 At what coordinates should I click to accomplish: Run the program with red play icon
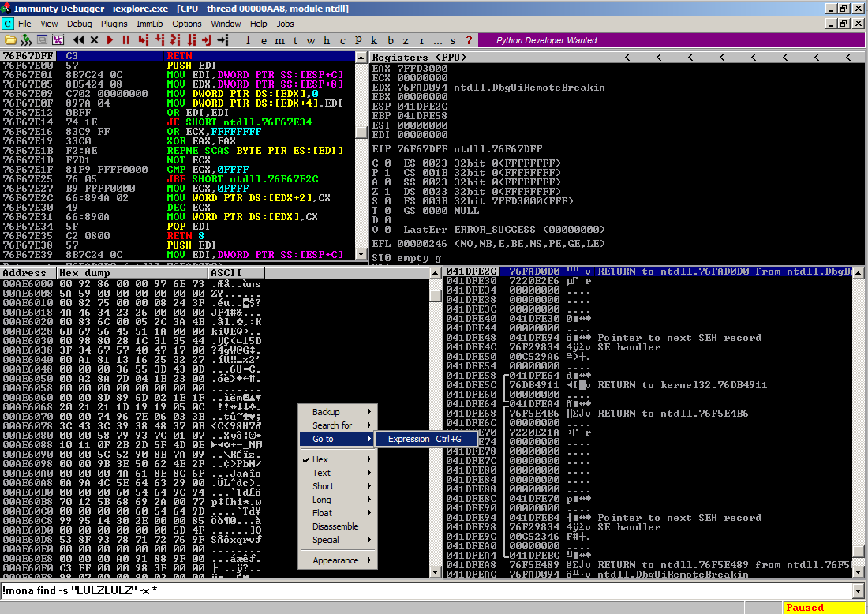point(110,39)
